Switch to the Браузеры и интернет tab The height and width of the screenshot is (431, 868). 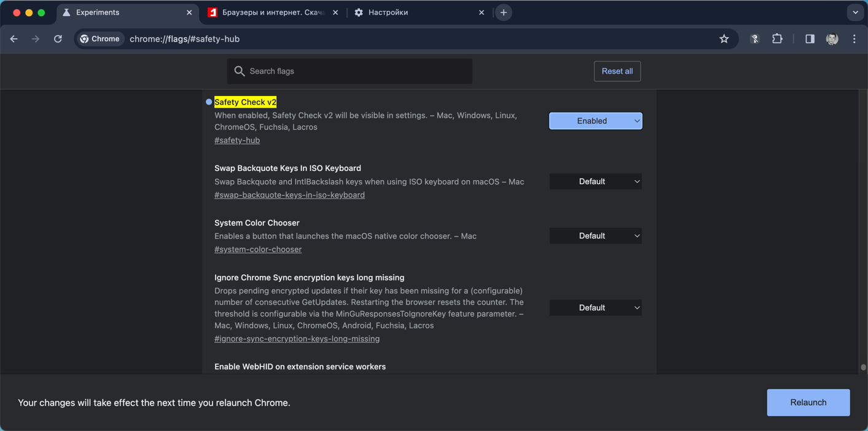tap(270, 12)
